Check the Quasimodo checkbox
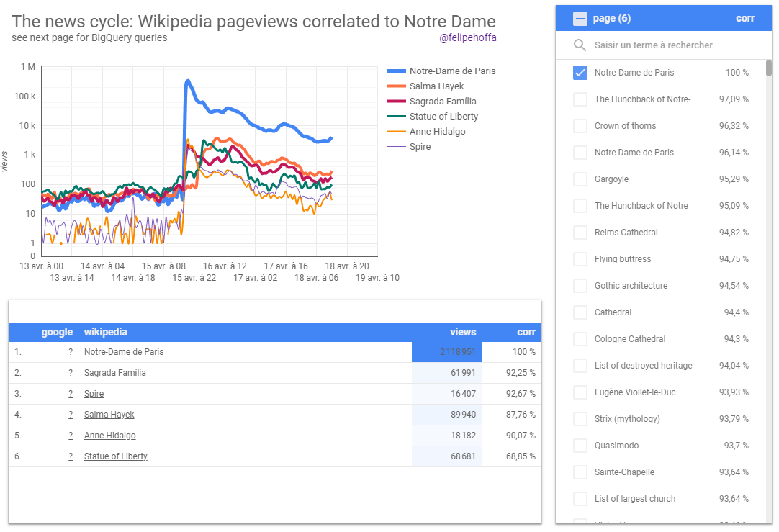 [580, 446]
